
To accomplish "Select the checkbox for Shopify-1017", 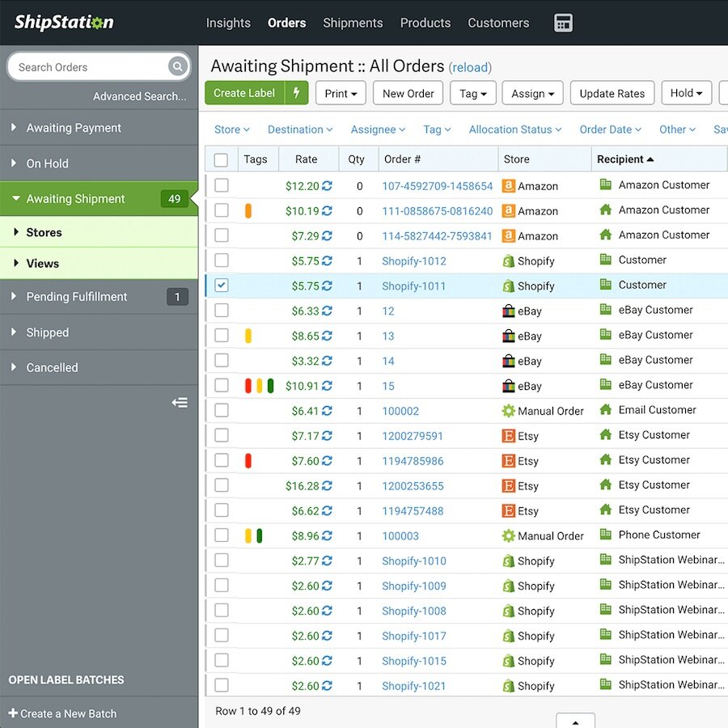I will [222, 635].
